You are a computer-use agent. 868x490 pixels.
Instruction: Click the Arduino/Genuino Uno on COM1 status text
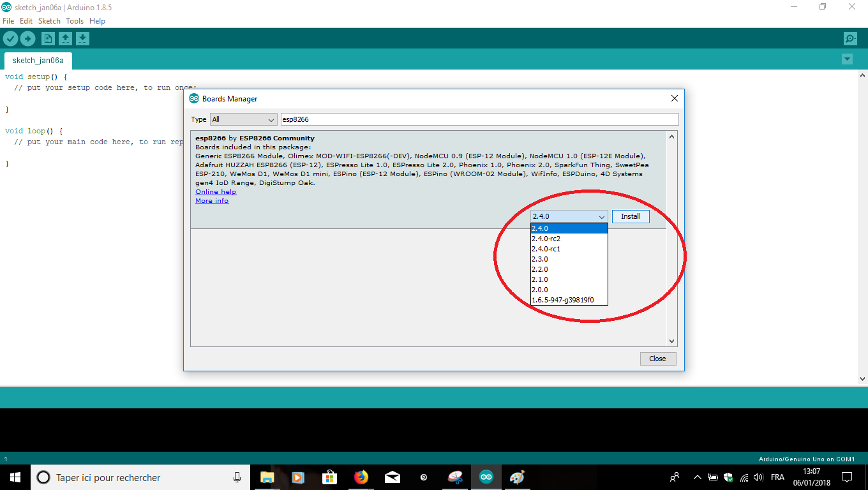[x=806, y=459]
